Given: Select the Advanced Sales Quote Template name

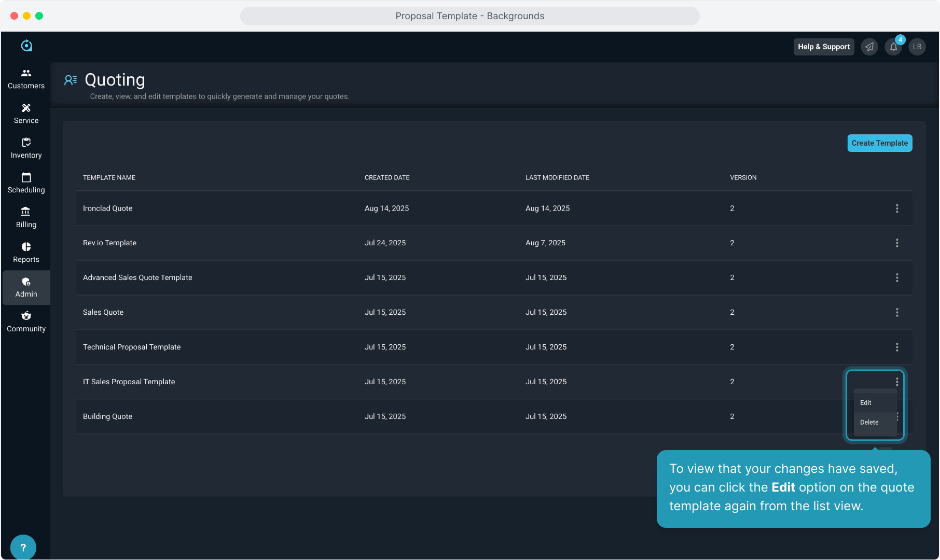Looking at the screenshot, I should point(137,278).
